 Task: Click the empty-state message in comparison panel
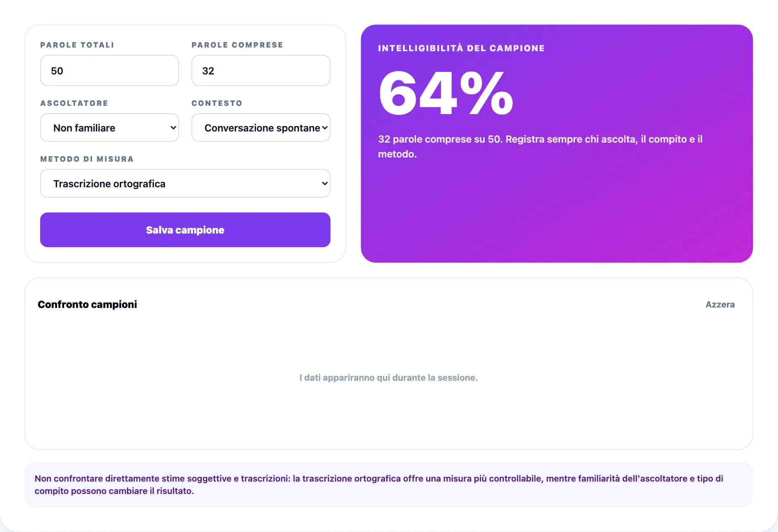coord(389,378)
